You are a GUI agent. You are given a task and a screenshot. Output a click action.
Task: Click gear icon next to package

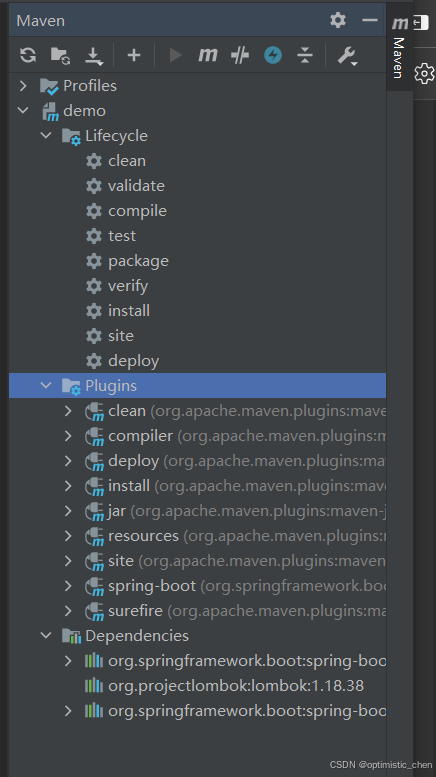pyautogui.click(x=94, y=261)
